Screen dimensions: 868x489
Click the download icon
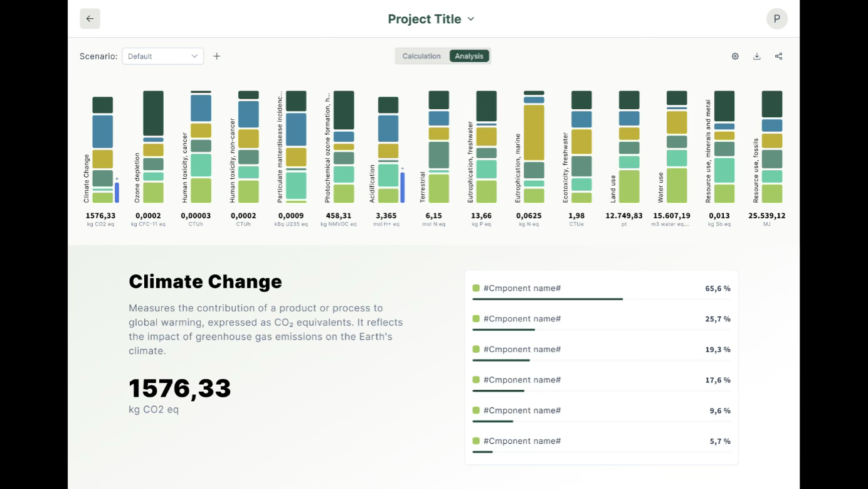click(757, 56)
